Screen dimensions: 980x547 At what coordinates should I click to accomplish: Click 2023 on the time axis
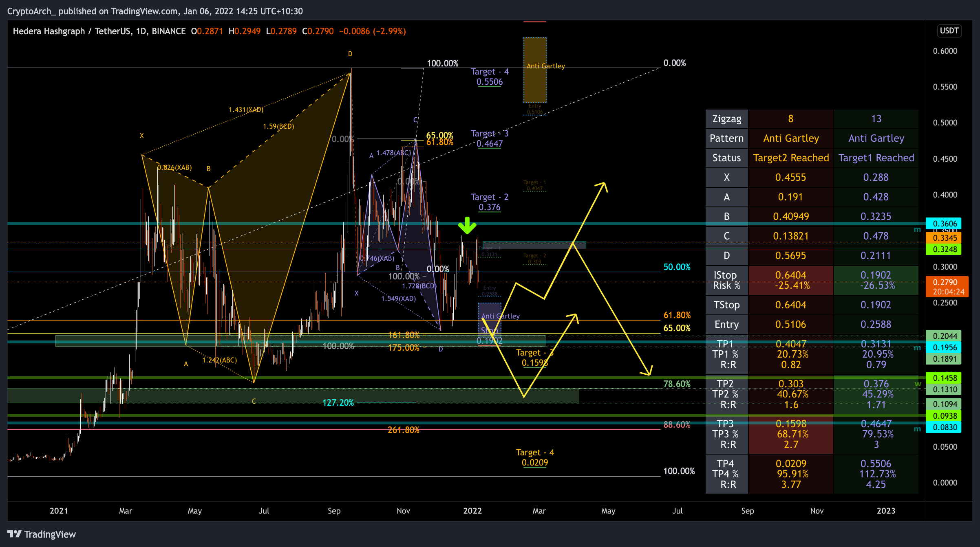(x=886, y=511)
